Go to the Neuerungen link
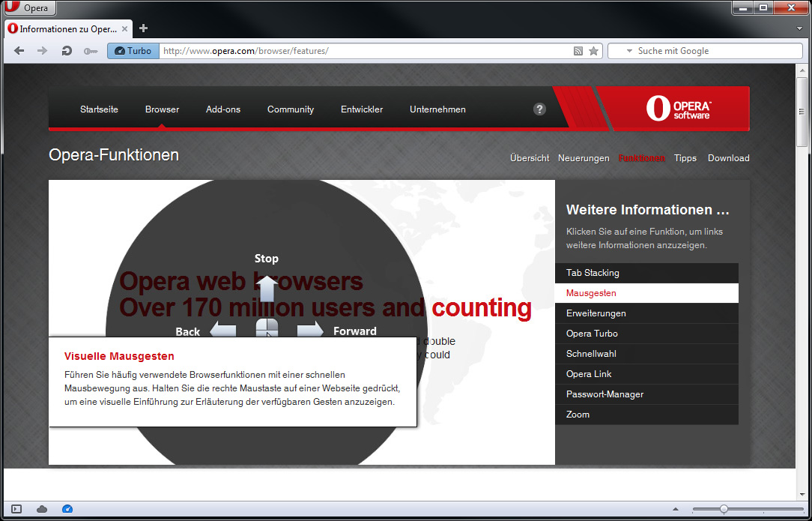Viewport: 812px width, 521px height. (x=584, y=158)
